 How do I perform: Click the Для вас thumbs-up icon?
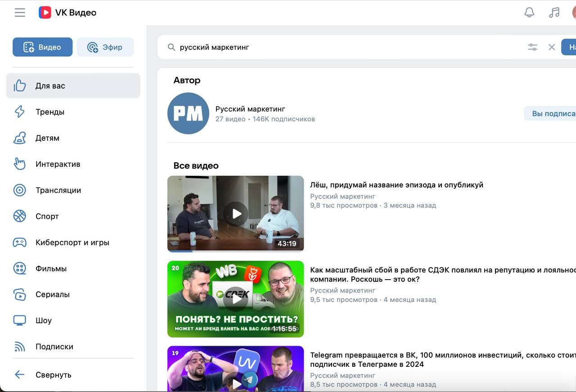click(x=20, y=85)
